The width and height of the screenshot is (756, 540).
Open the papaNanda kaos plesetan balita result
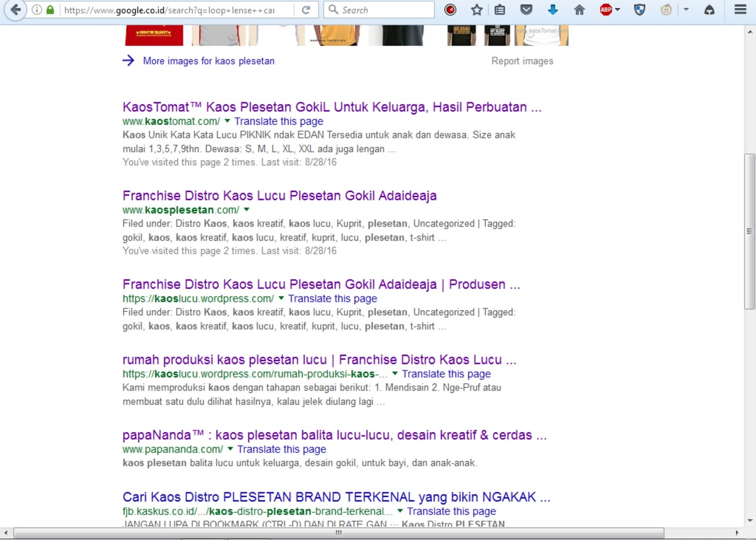334,435
